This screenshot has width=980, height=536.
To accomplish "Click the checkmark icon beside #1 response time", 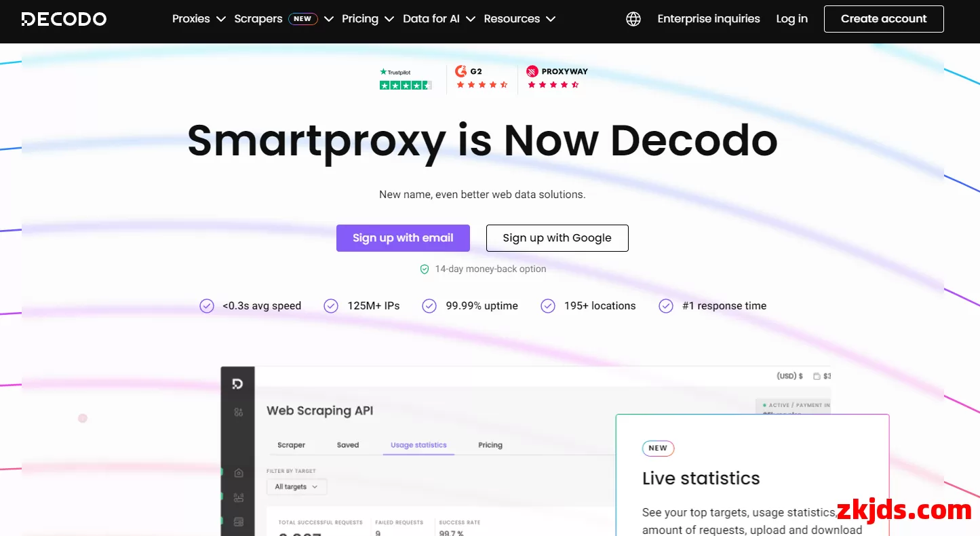I will pos(666,306).
